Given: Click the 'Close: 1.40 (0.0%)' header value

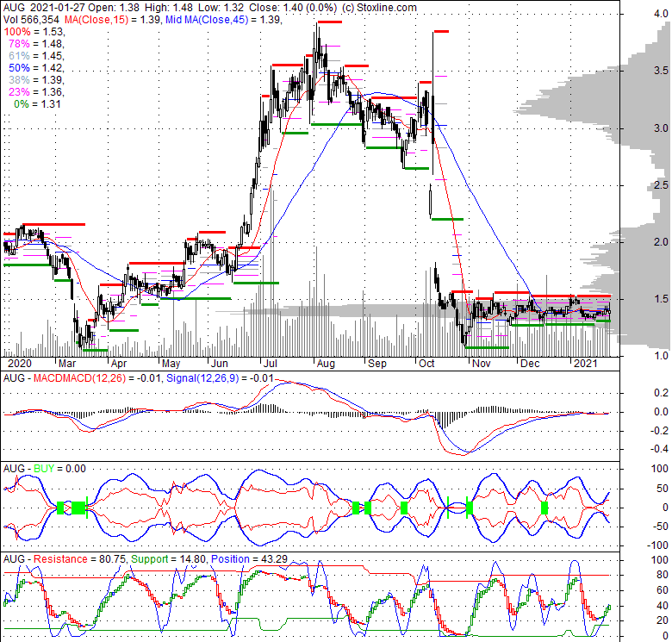Looking at the screenshot, I should (293, 8).
